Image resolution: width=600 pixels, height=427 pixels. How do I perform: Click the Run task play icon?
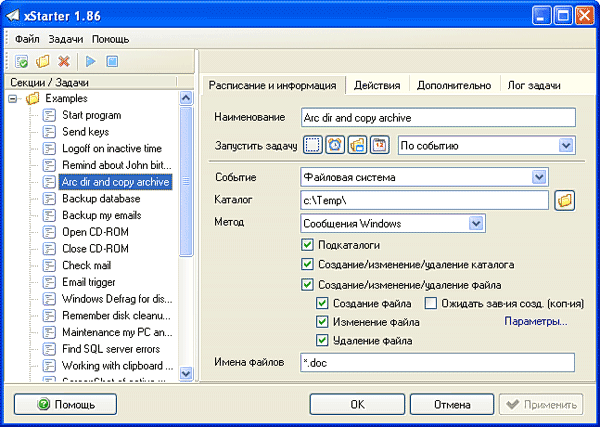tap(91, 61)
